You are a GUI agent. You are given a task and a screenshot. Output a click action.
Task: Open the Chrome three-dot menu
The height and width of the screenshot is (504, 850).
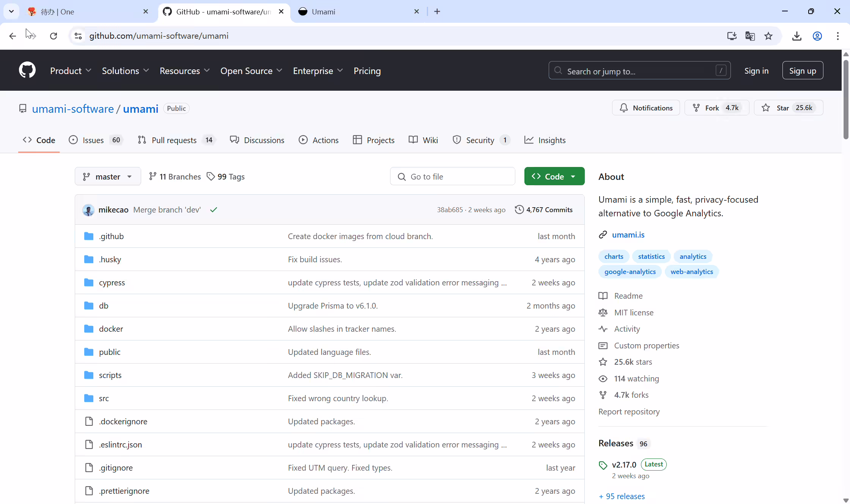[838, 36]
